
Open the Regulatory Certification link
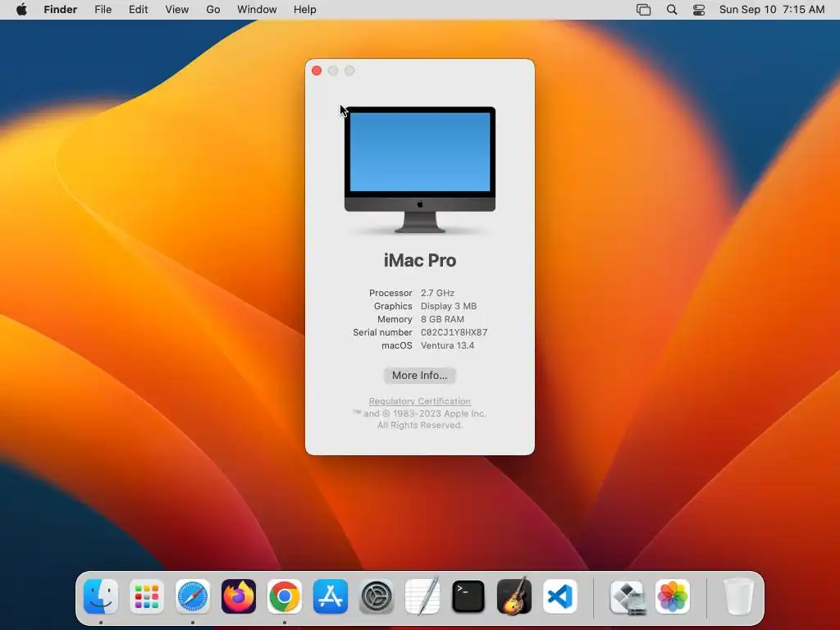[419, 401]
